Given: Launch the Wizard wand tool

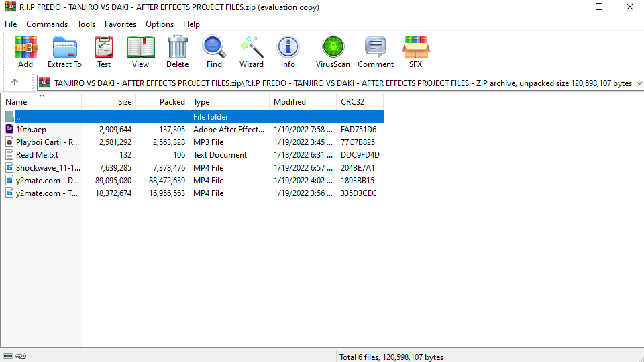Looking at the screenshot, I should click(x=252, y=47).
